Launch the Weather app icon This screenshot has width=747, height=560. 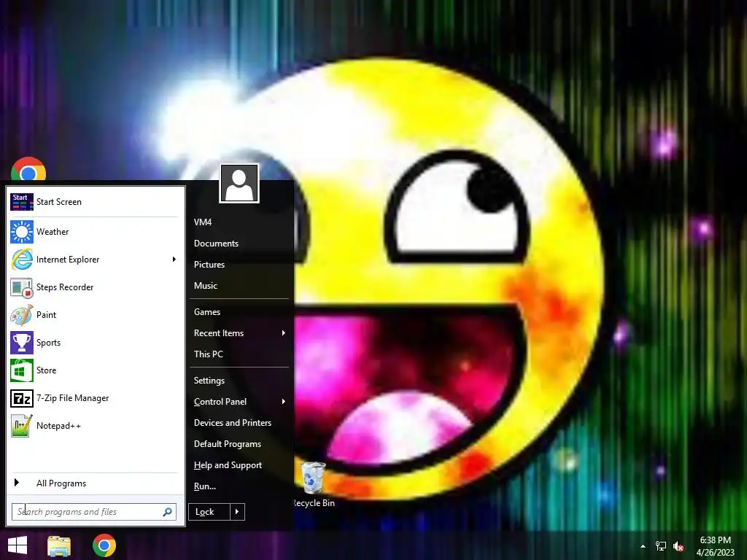(22, 232)
